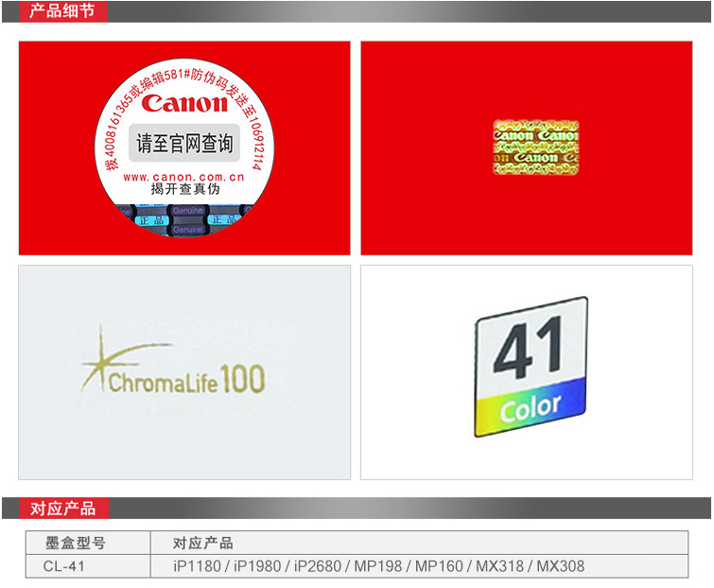Click the 墨盒型号 table header

[76, 543]
